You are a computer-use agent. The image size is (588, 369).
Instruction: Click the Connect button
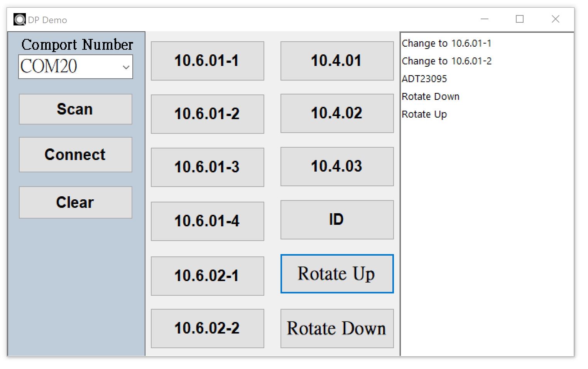coord(76,155)
